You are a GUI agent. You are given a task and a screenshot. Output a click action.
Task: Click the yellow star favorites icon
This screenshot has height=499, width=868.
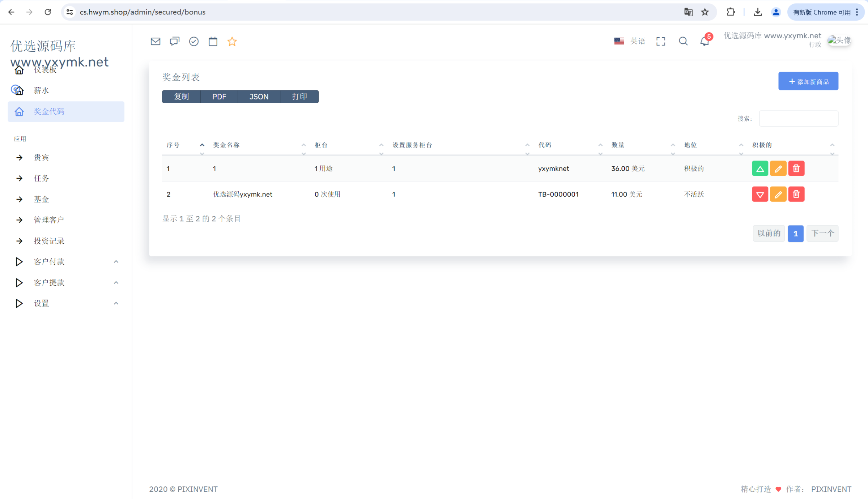[x=232, y=42]
